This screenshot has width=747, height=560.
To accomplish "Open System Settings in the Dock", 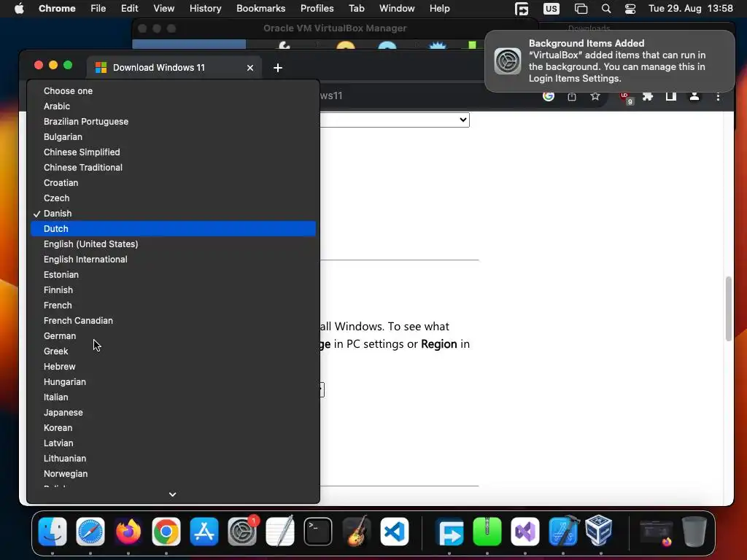I will [242, 532].
